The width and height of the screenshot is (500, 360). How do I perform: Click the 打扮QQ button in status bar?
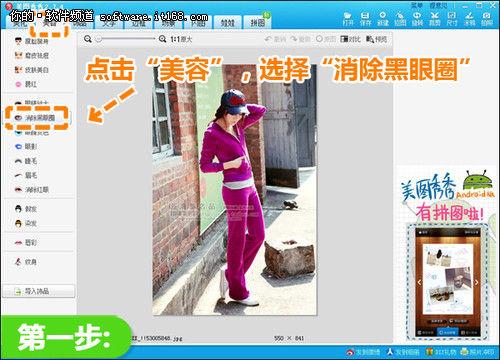[x=441, y=352]
